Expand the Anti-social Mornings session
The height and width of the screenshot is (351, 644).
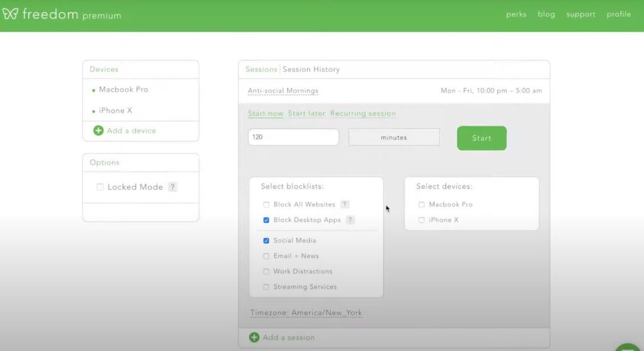click(283, 91)
